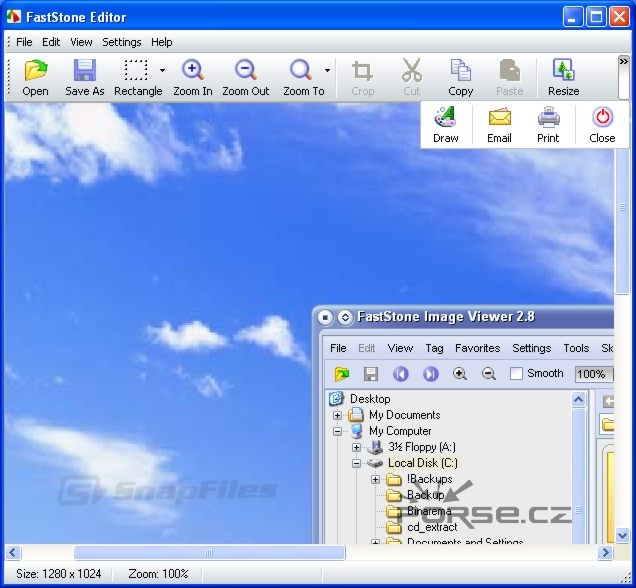636x588 pixels.
Task: Open the Draw tool
Action: coord(446,124)
